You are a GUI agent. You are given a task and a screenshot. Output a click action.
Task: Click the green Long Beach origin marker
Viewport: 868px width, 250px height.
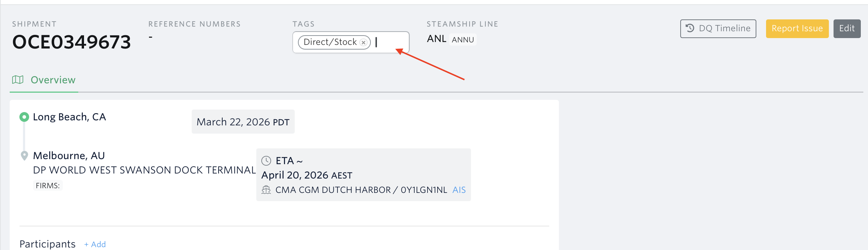(x=24, y=117)
